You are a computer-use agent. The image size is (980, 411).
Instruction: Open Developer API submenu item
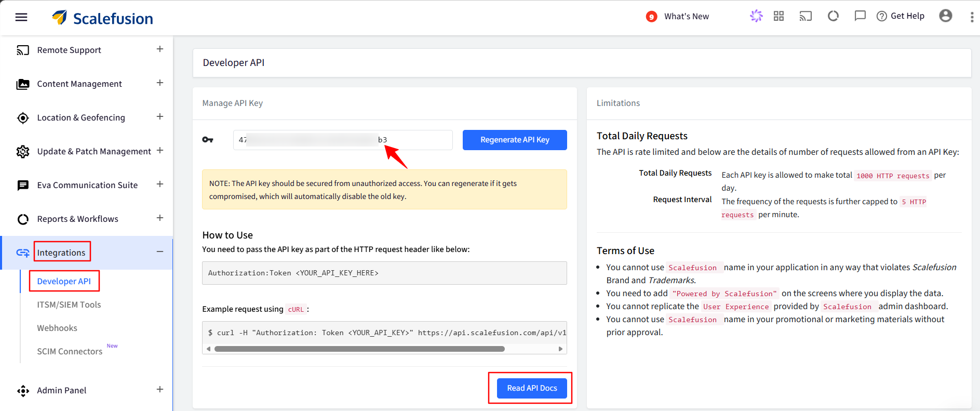click(x=64, y=281)
